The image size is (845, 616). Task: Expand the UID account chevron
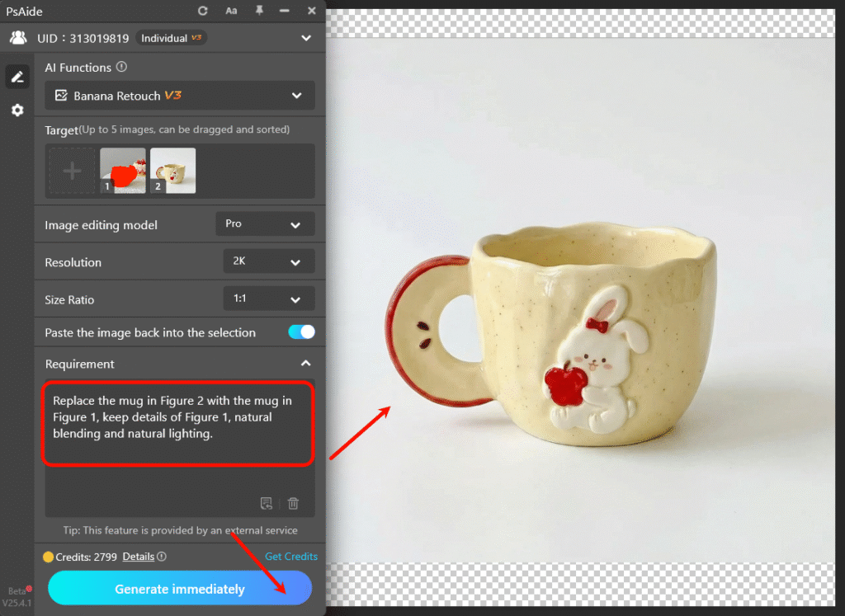(306, 38)
